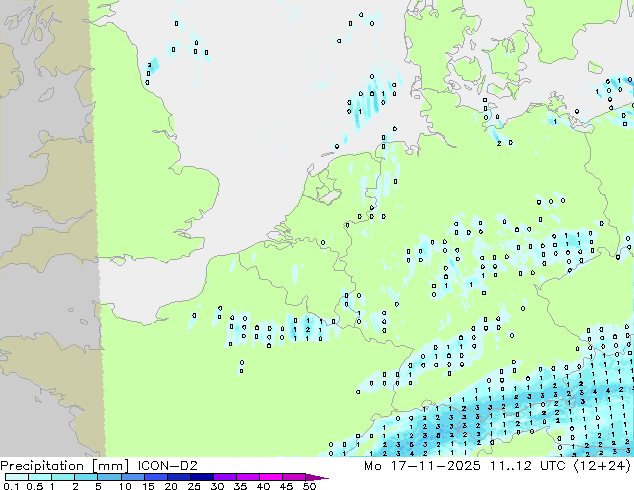Click the '30' legend scale value
Viewport: 634px width, 490px height.
pos(217,486)
